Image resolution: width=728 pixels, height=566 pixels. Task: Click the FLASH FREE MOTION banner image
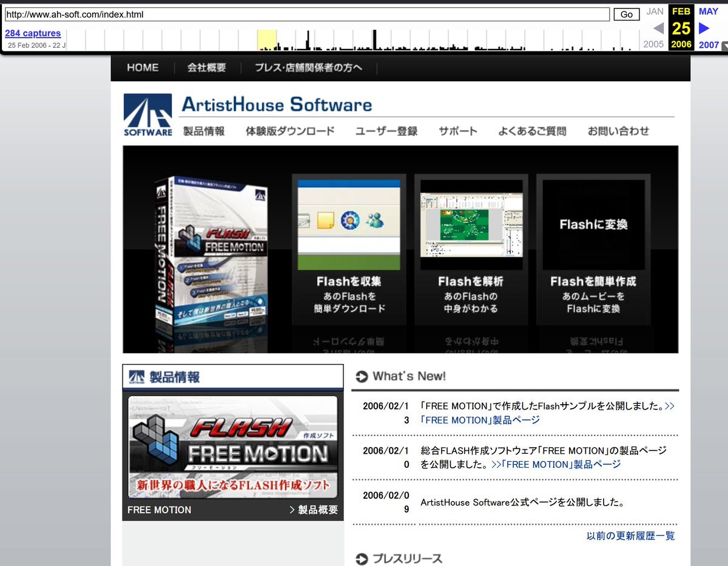pyautogui.click(x=233, y=447)
